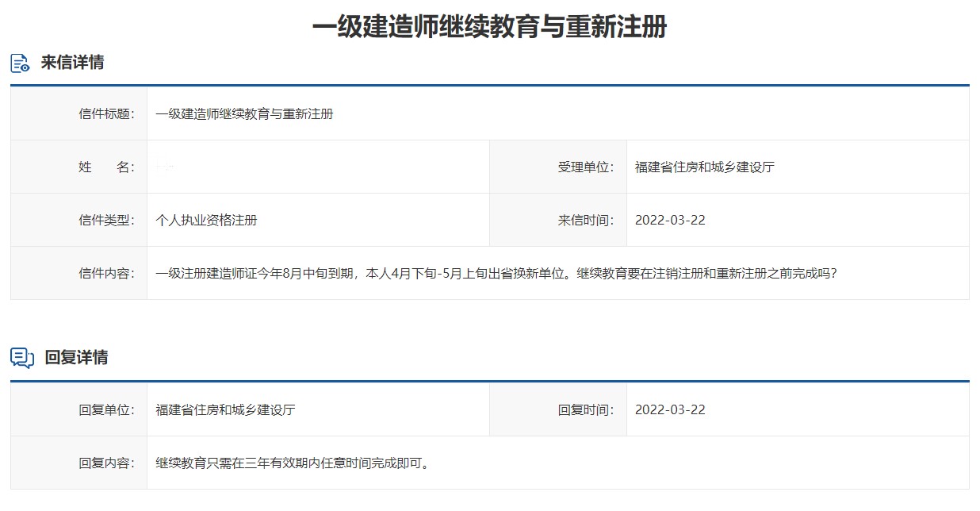Select the 回复单位 value 福建省住房和城乡建设厅
Viewport: 980px width, 511px height.
tap(225, 409)
